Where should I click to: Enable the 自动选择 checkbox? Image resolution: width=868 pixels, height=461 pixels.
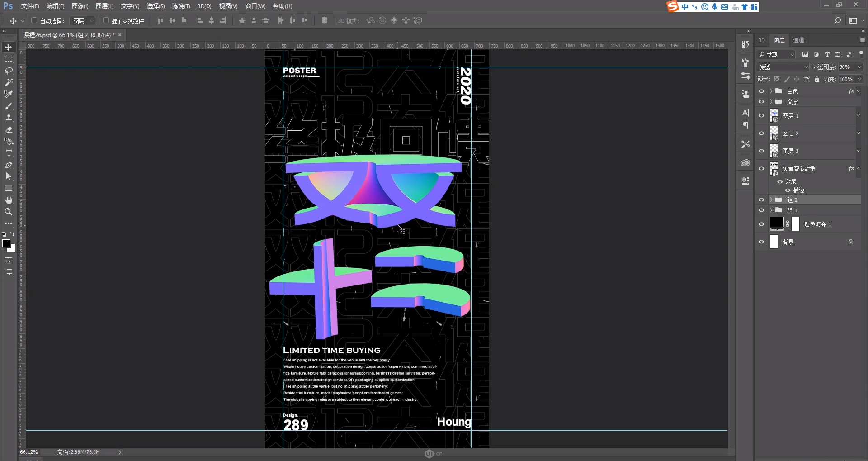[x=34, y=20]
